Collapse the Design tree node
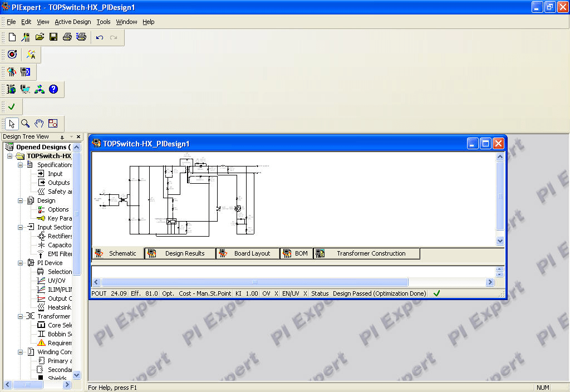The width and height of the screenshot is (570, 392). 21,200
